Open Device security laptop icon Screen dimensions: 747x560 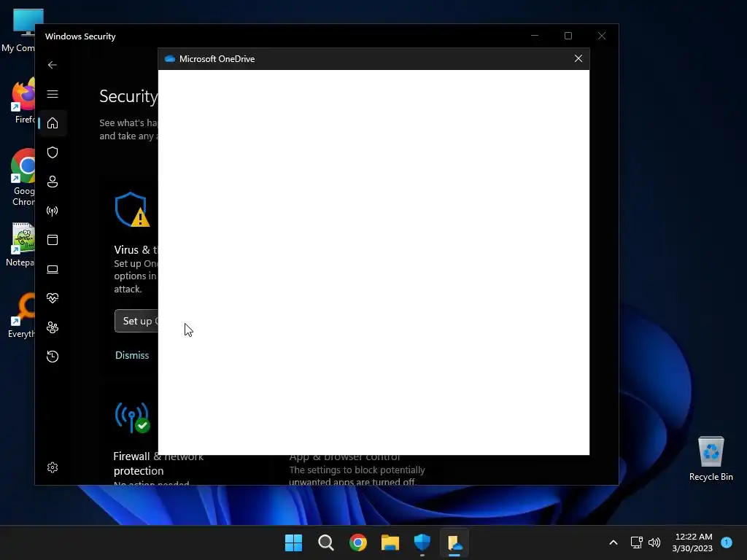[53, 269]
